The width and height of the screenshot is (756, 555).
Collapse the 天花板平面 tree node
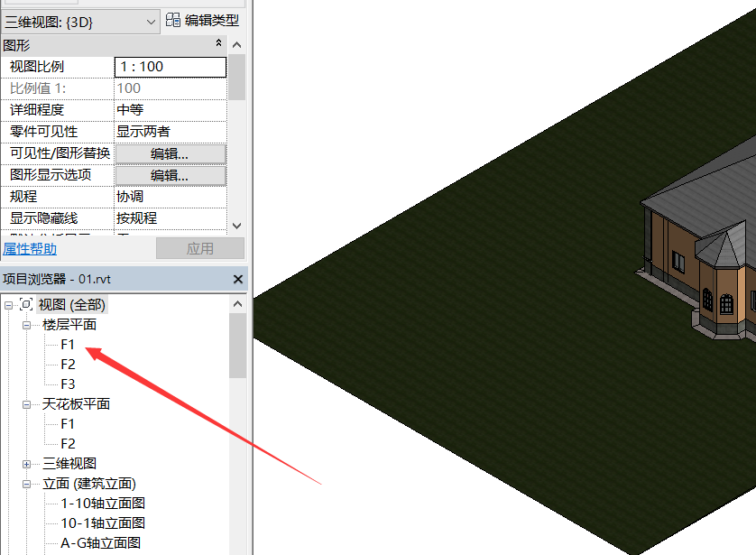coord(27,404)
